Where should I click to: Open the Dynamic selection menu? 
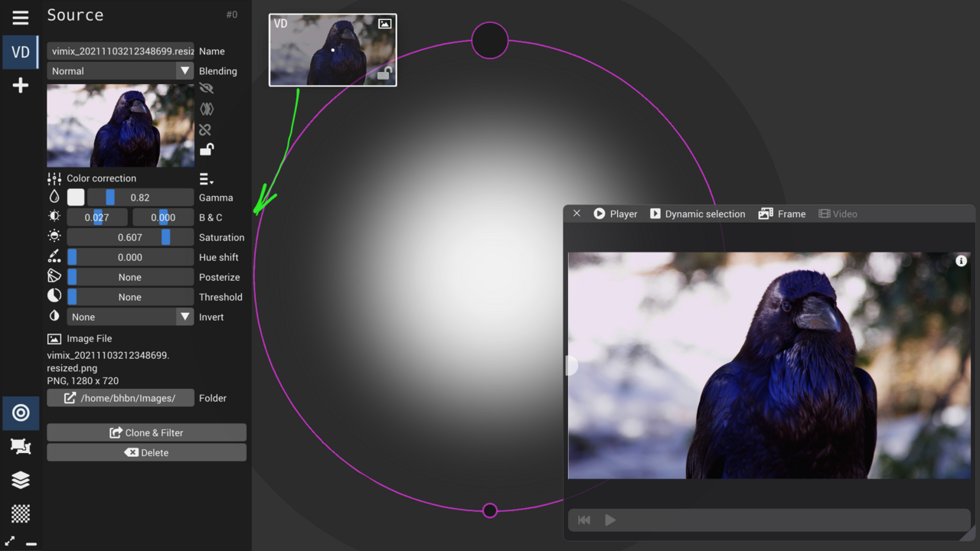(x=697, y=214)
